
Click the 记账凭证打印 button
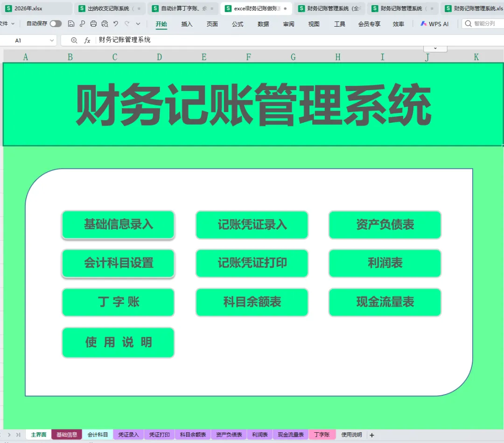[x=252, y=263]
